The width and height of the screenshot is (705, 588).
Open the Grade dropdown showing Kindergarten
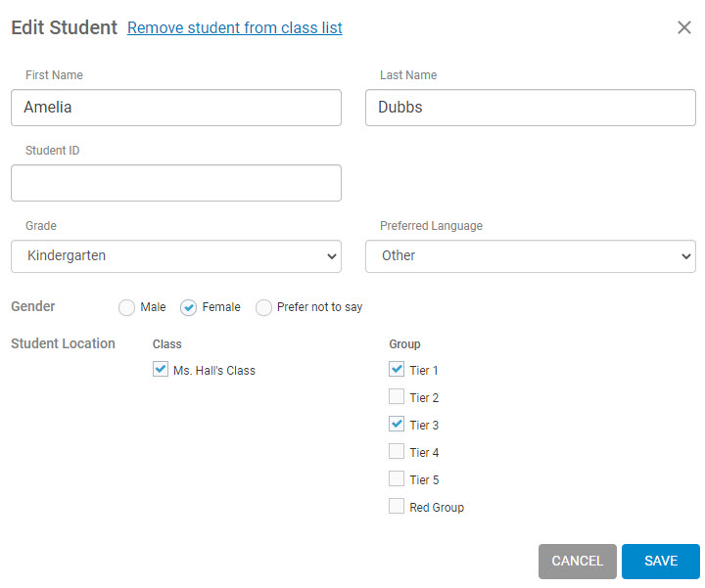point(176,256)
